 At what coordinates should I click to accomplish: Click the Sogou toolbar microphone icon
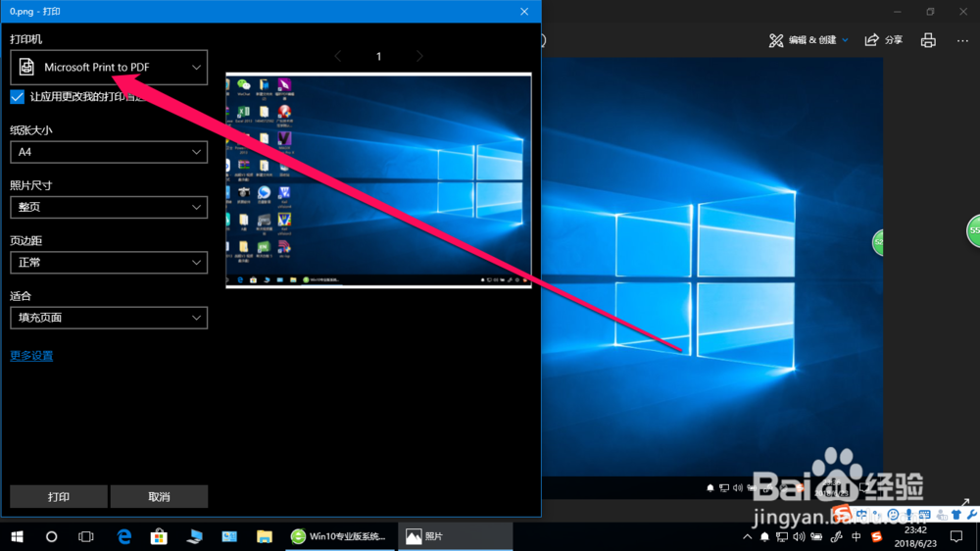pyautogui.click(x=909, y=515)
